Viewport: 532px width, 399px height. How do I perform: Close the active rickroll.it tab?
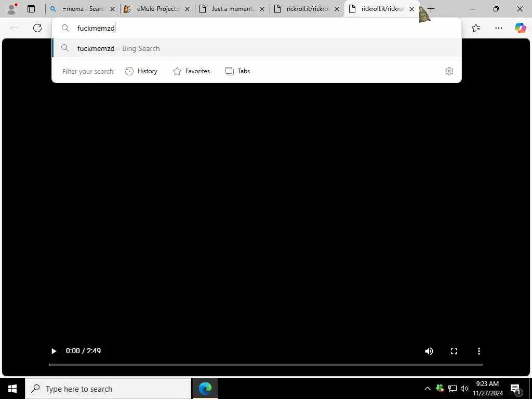pyautogui.click(x=411, y=9)
